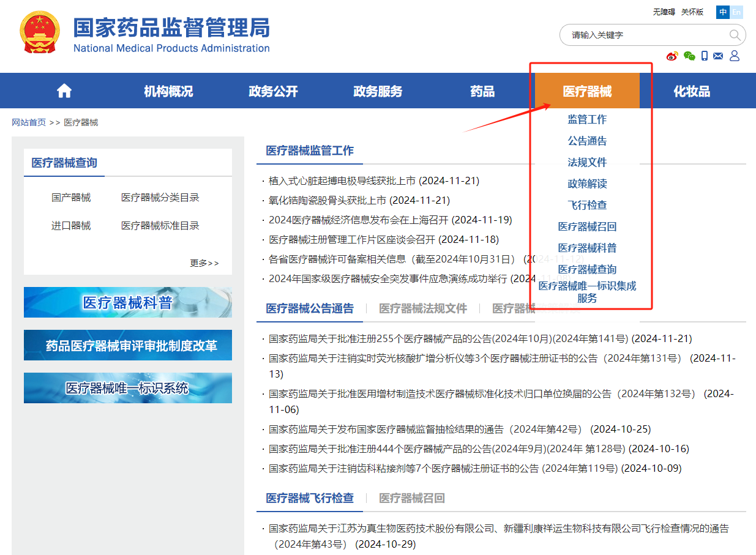Open the 医疗器械标准目录 link
The height and width of the screenshot is (555, 756).
tap(160, 226)
